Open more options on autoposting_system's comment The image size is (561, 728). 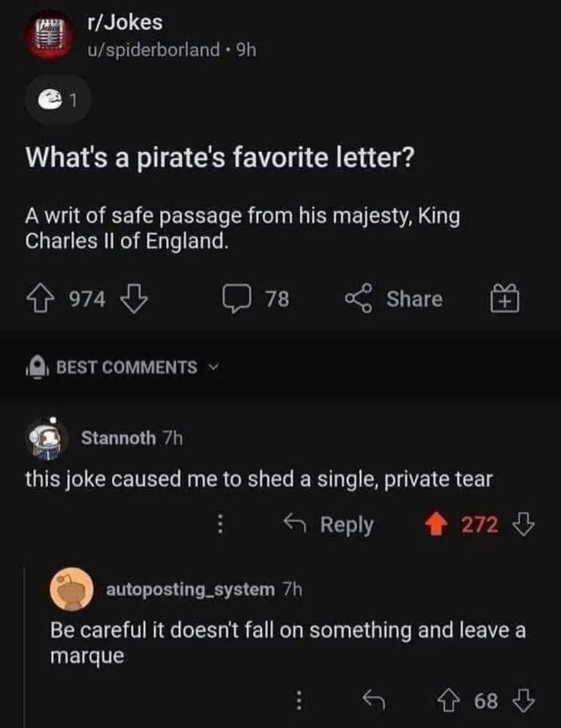pos(298,702)
